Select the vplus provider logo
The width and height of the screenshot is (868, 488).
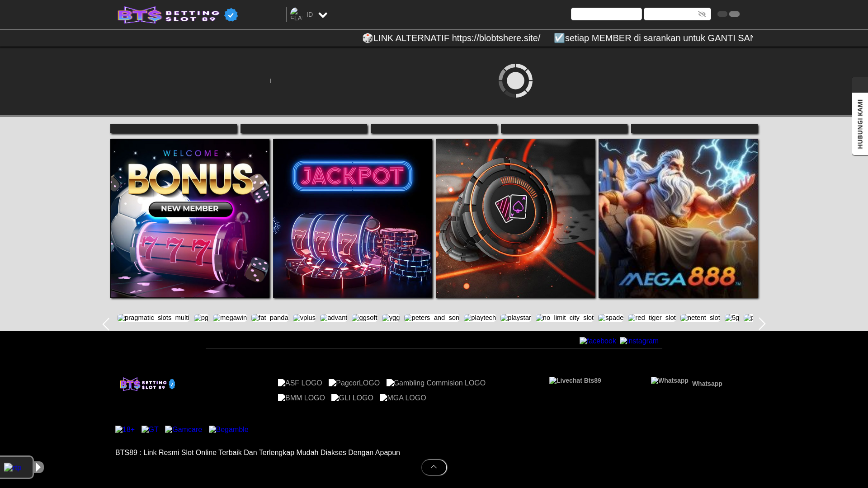304,318
